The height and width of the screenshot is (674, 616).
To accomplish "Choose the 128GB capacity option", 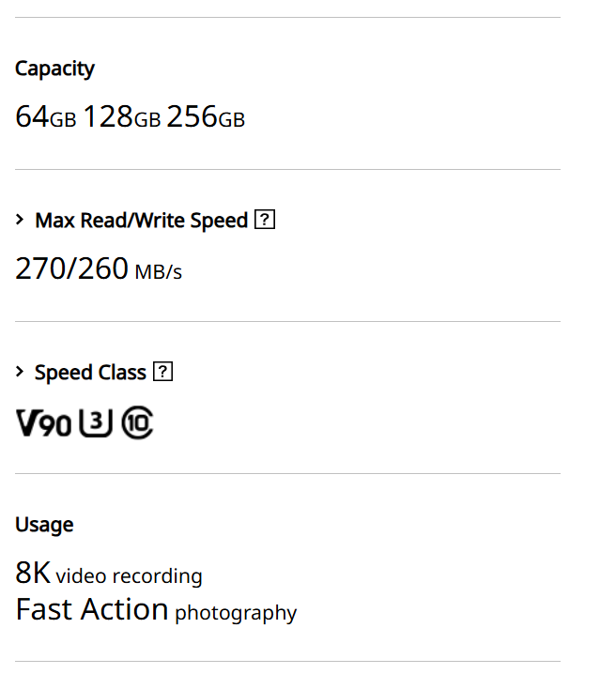I will [122, 117].
